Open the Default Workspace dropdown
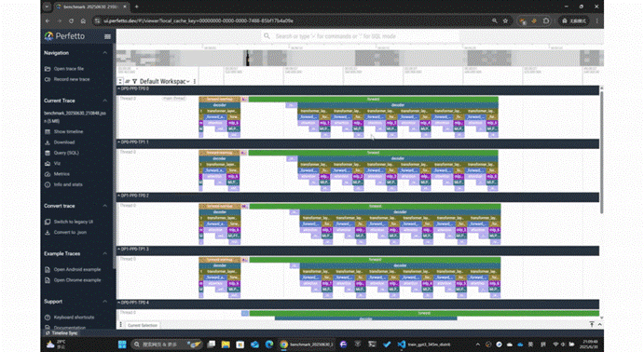Viewport: 644px width, 352px height. [164, 82]
